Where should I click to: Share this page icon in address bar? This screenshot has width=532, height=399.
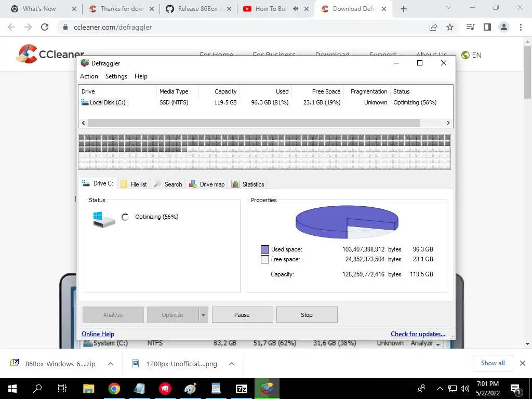tap(433, 27)
